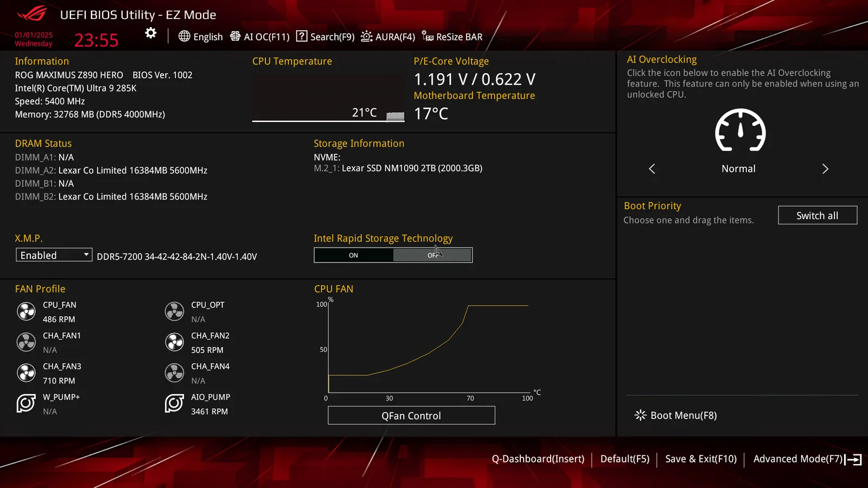
Task: Click the 21°C CPU temperature reading
Action: 365,112
